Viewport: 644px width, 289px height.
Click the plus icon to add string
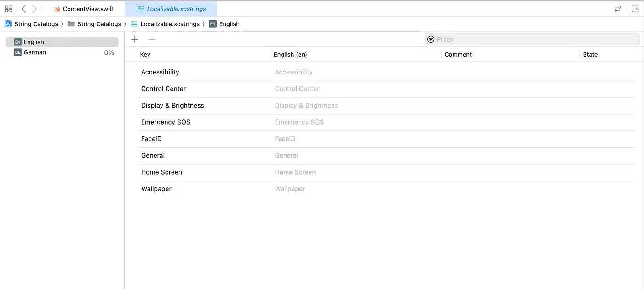coord(135,40)
